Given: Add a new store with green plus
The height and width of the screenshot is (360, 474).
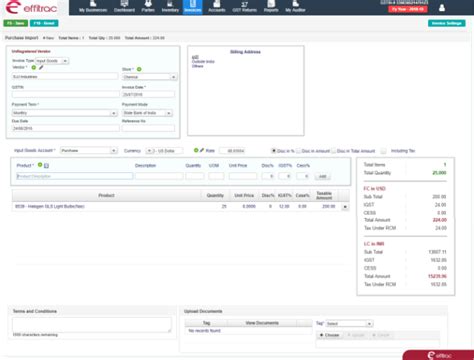Looking at the screenshot, I should pos(139,69).
